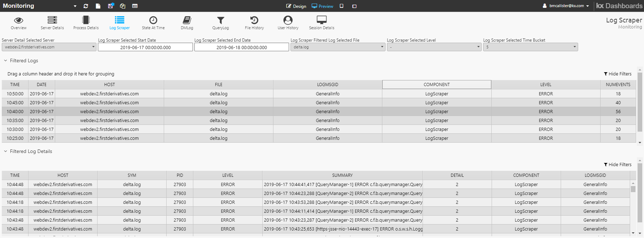Image resolution: width=644 pixels, height=238 pixels.
Task: Click summary with timestamp 10:44:41,417
Action: tap(343, 185)
